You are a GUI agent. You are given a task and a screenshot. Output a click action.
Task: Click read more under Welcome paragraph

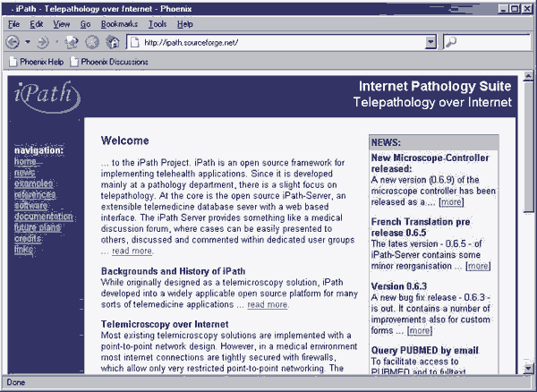(x=132, y=251)
